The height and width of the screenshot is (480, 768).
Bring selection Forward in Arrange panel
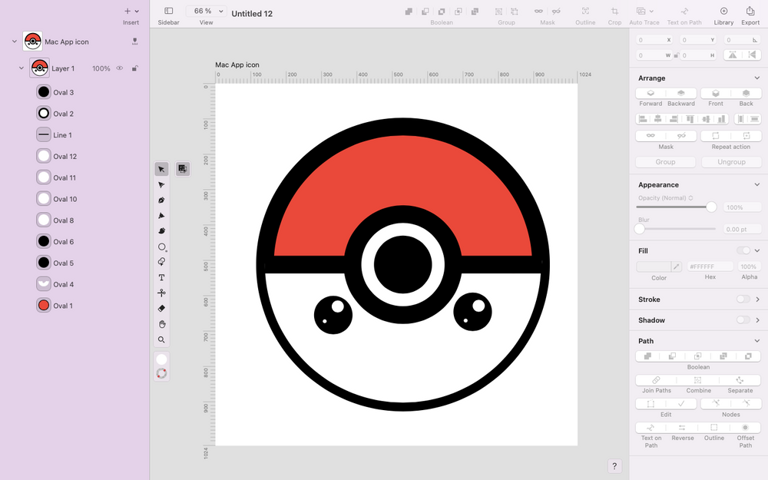(650, 93)
